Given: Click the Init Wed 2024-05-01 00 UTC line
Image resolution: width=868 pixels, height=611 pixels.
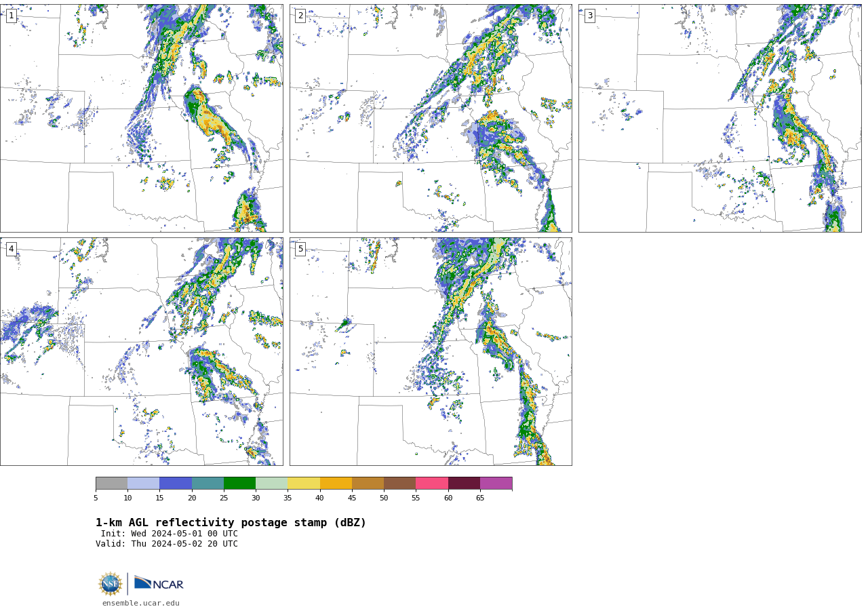Looking at the screenshot, I should point(170,534).
